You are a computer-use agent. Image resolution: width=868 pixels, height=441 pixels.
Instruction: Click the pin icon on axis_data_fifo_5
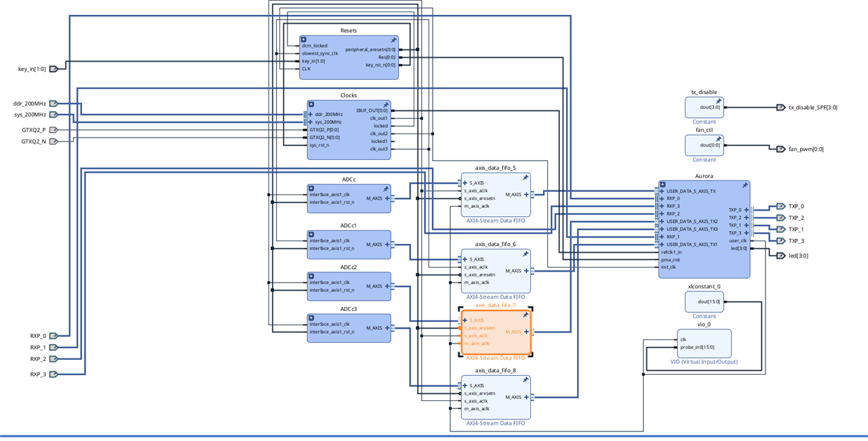click(526, 177)
